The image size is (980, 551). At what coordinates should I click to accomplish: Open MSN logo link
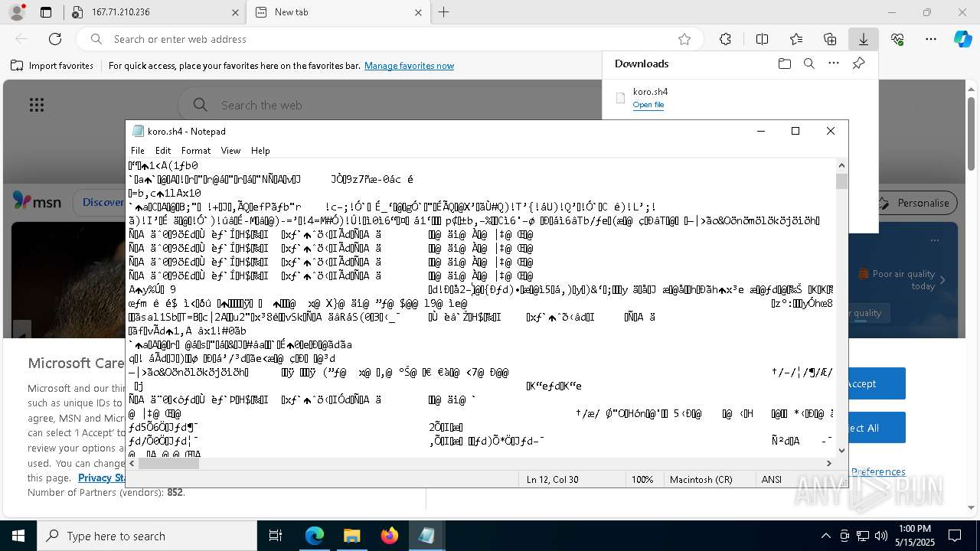pos(37,201)
